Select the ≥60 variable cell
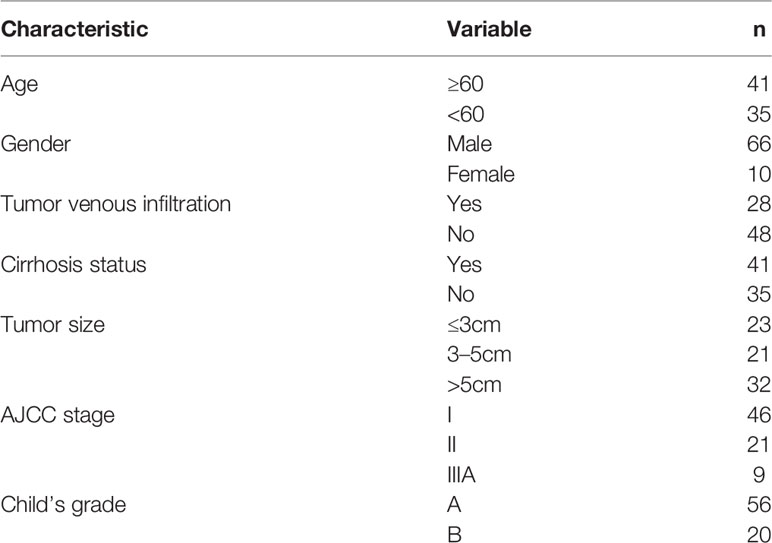Screen dimensions: 772x543 465,84
